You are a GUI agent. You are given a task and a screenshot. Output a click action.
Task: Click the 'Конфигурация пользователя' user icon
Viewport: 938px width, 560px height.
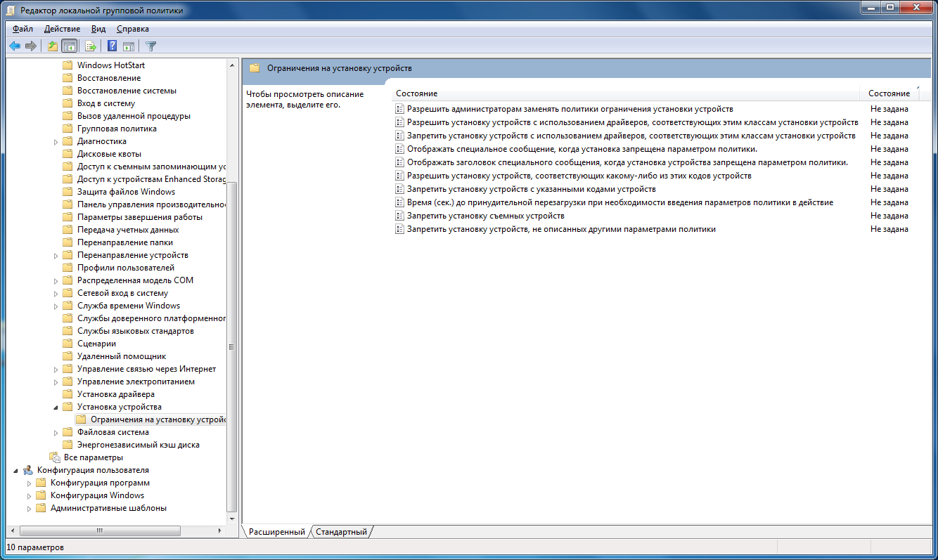(27, 470)
